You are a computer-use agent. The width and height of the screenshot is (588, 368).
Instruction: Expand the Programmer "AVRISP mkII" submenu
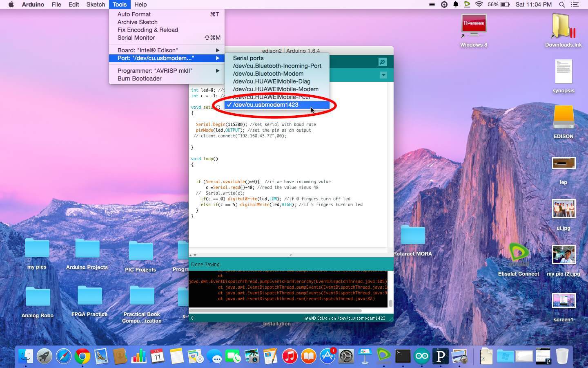pos(167,71)
